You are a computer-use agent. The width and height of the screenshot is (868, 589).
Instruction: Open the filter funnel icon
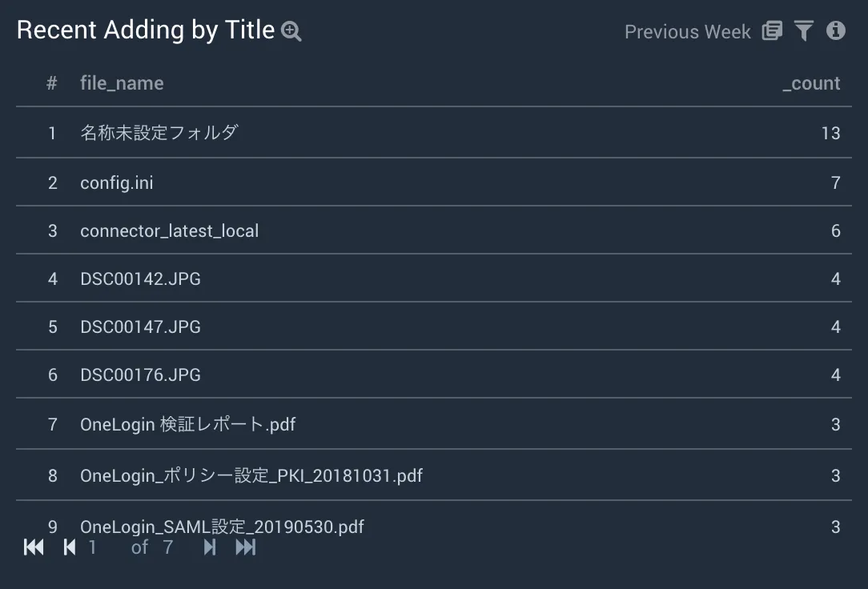click(x=804, y=31)
